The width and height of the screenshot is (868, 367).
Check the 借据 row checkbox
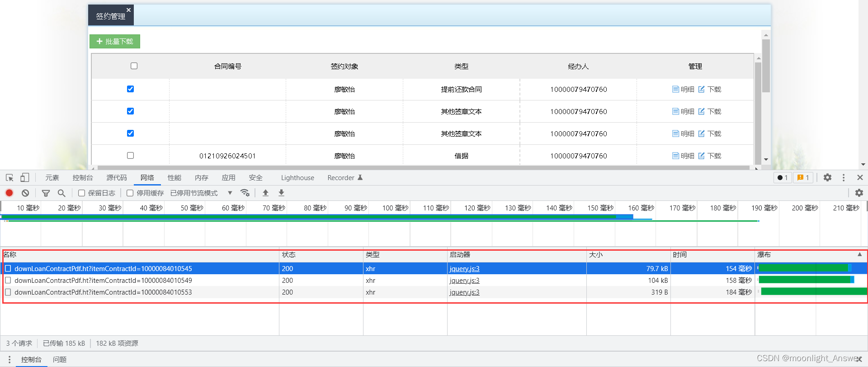130,155
